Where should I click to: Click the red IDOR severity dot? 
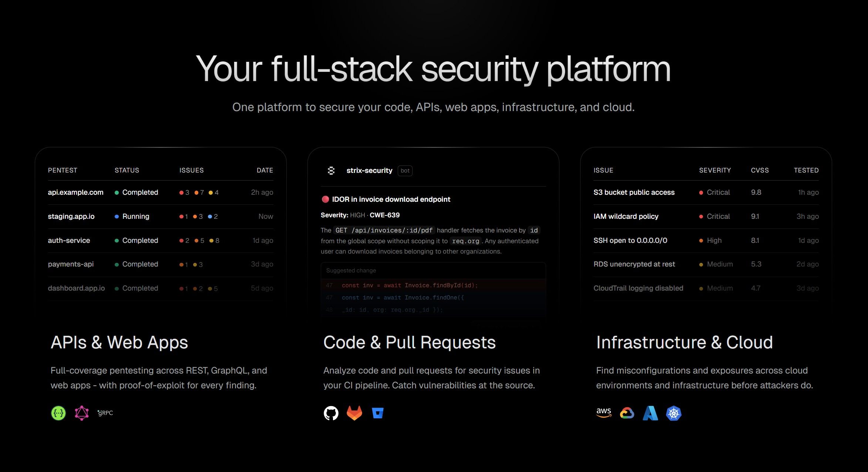tap(326, 199)
